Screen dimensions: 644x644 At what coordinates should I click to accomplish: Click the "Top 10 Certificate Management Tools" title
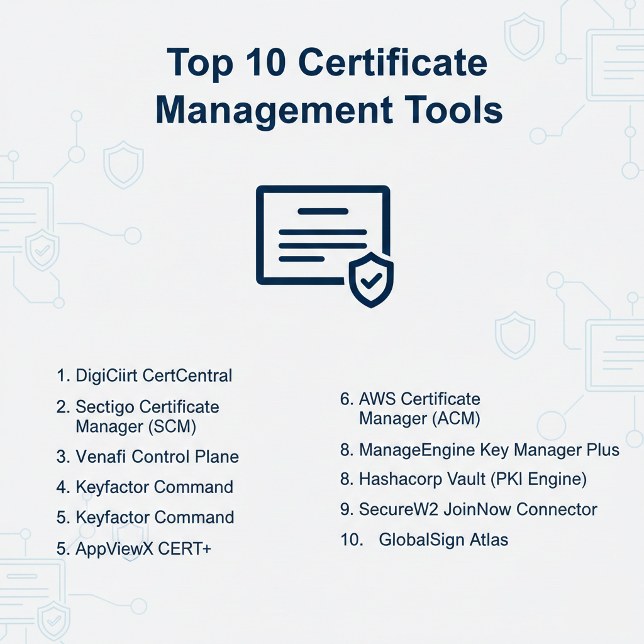pyautogui.click(x=328, y=87)
